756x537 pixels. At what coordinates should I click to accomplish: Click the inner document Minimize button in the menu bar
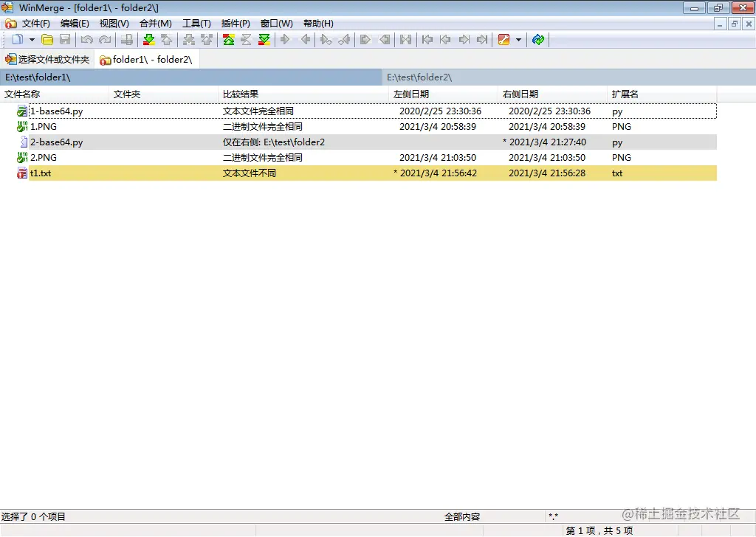pos(720,24)
